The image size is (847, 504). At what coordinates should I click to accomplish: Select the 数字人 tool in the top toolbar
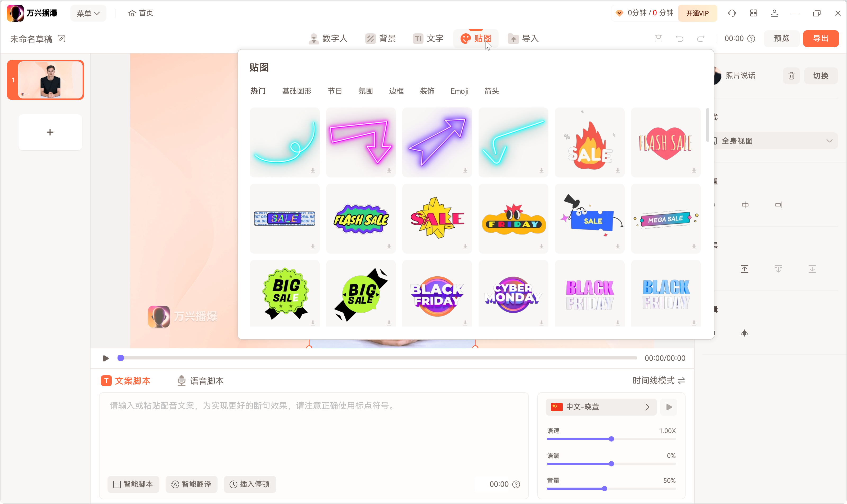point(328,38)
